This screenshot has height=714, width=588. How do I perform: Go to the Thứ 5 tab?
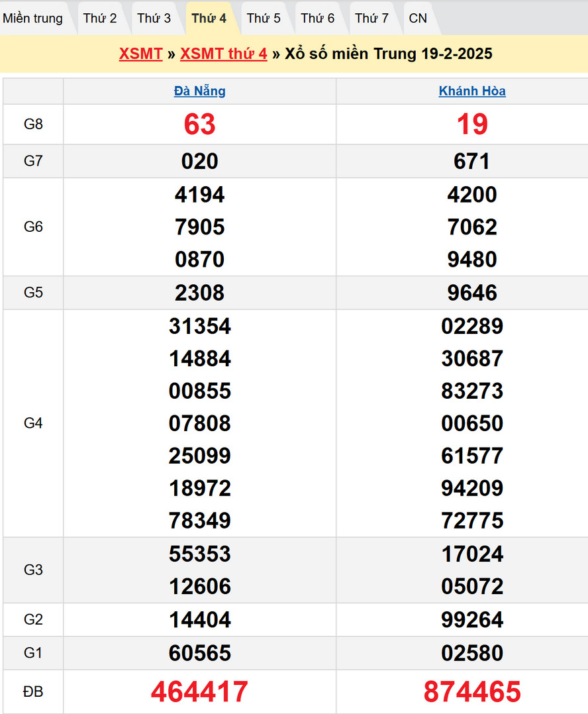click(x=264, y=19)
